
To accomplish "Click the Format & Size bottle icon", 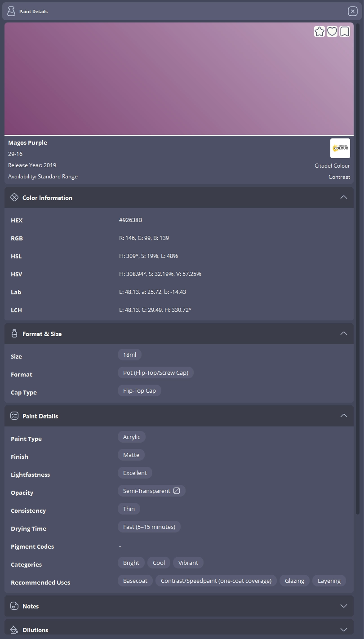I will click(14, 333).
